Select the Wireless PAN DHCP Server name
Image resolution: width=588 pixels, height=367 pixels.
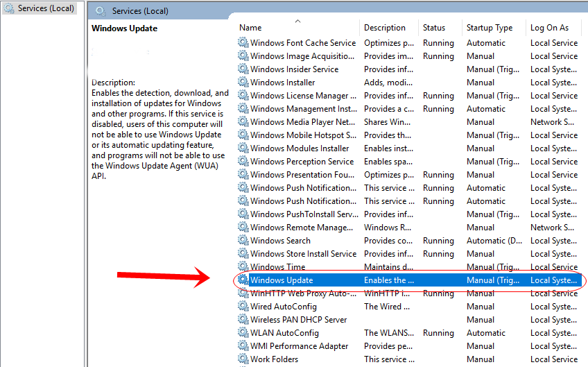tap(298, 320)
